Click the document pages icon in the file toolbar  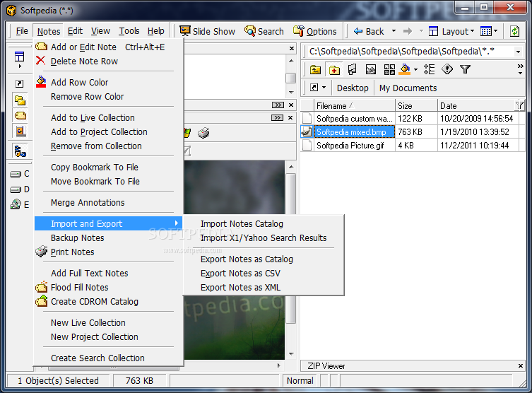tap(352, 69)
